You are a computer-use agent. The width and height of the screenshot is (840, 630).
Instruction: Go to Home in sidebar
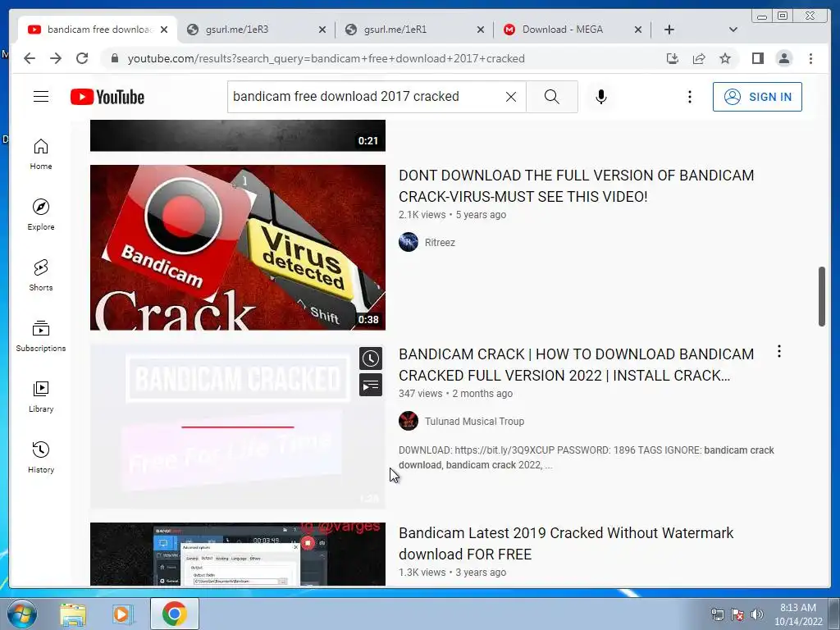point(41,154)
